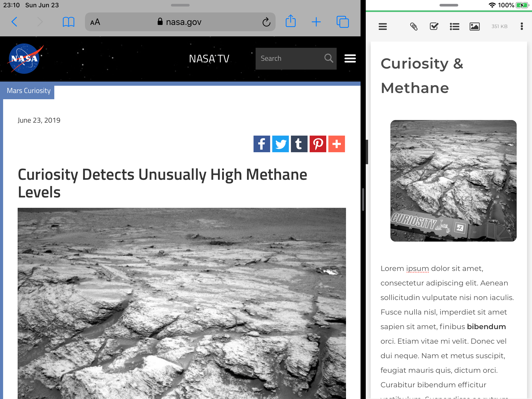Viewport: 532px width, 399px height.
Task: Tap the notes app top grabber
Action: tap(449, 5)
